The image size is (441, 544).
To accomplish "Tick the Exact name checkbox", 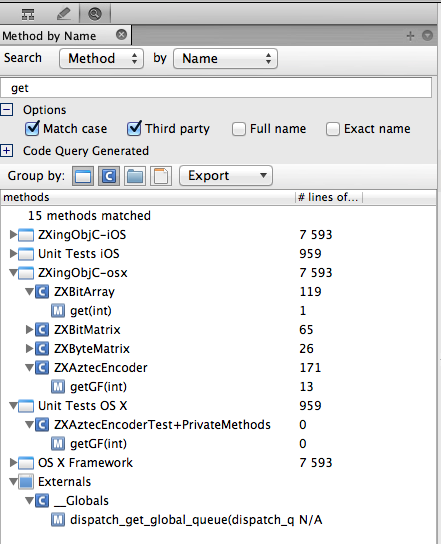I will [x=332, y=129].
